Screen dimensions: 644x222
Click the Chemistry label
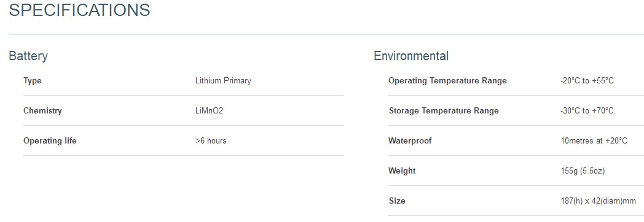coord(43,110)
